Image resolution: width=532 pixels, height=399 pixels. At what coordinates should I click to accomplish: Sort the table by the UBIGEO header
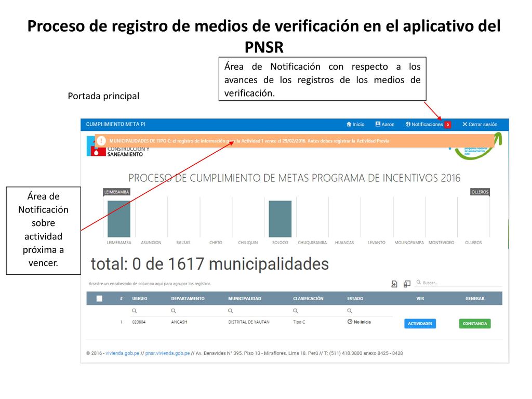click(140, 299)
